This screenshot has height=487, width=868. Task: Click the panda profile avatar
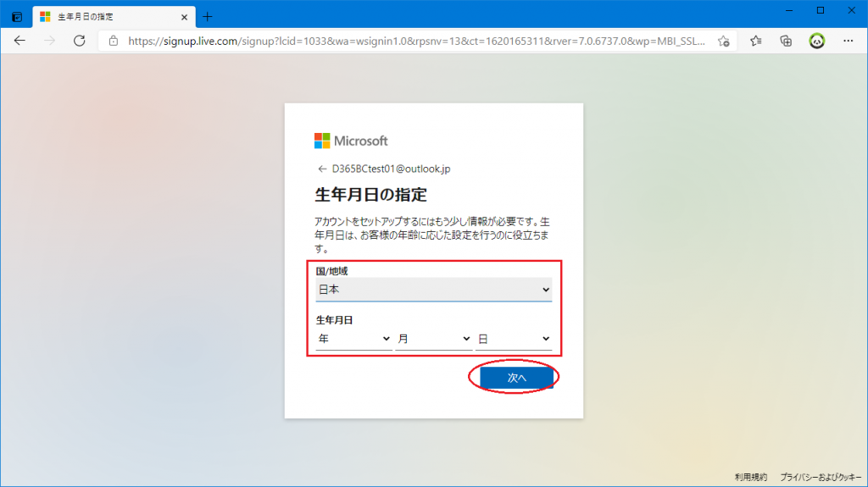click(x=816, y=41)
